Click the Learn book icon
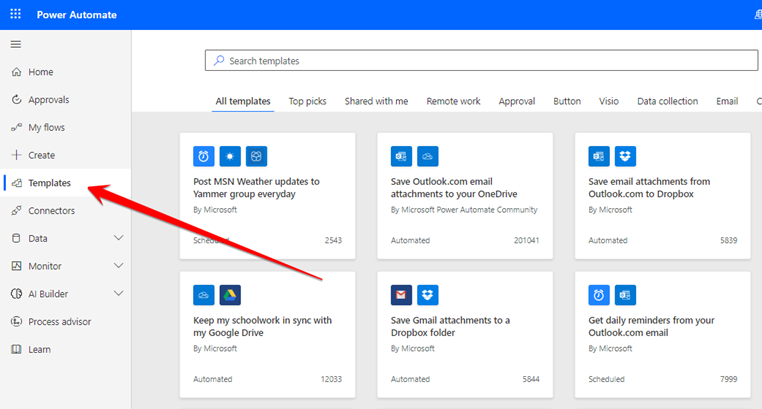Screen dimensions: 762x409 coord(16,349)
